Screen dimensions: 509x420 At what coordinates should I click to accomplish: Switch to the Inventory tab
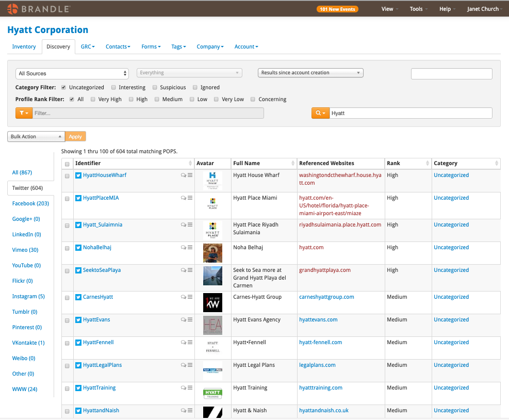click(x=24, y=47)
